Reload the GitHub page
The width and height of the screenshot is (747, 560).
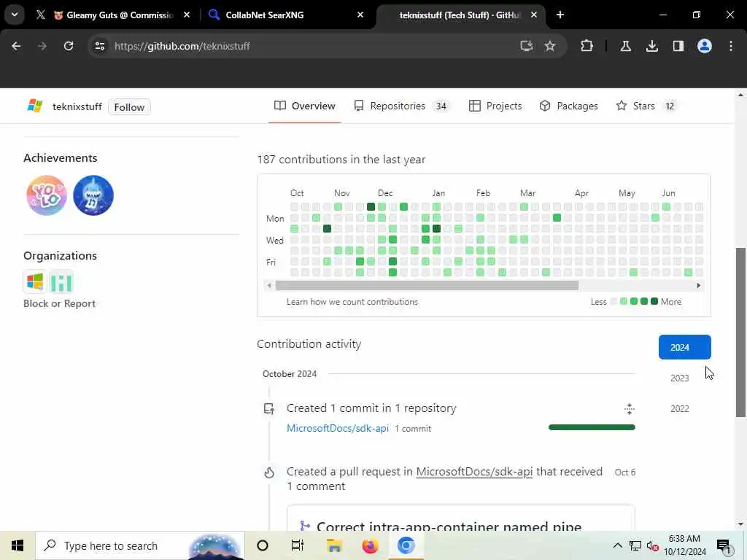click(69, 46)
